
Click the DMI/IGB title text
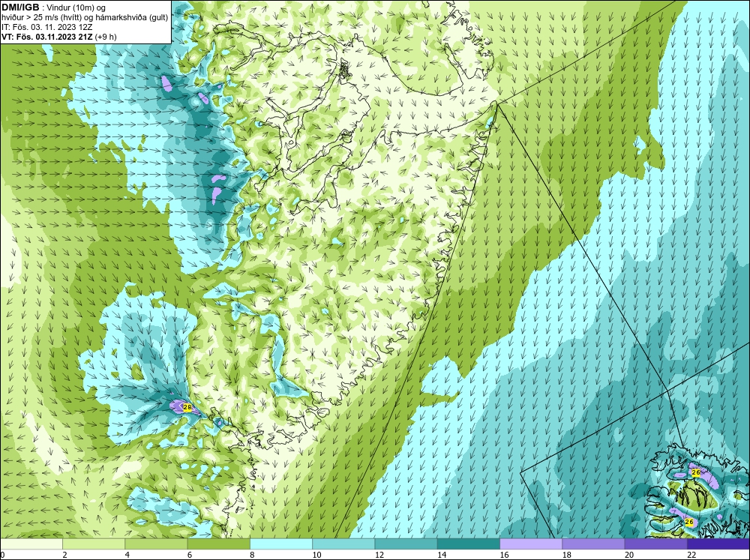pos(20,7)
